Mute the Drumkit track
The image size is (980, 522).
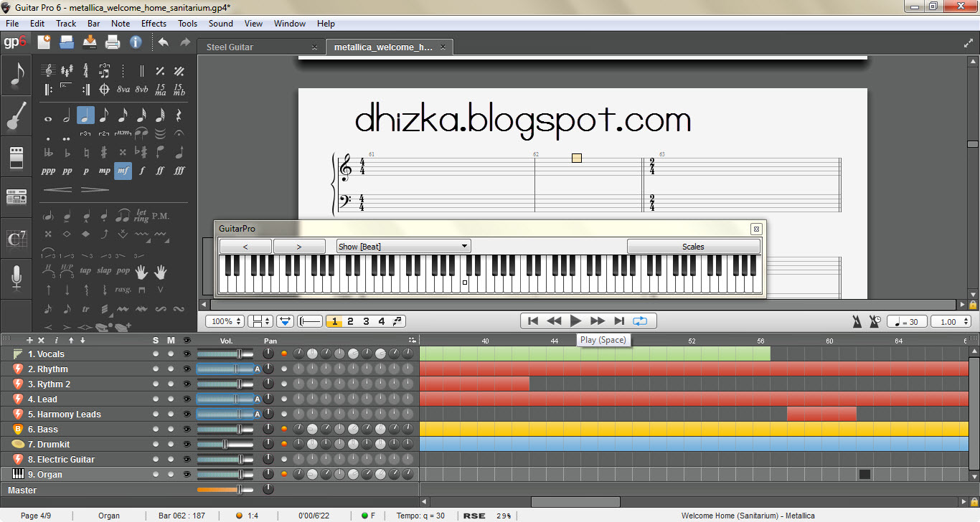(171, 445)
